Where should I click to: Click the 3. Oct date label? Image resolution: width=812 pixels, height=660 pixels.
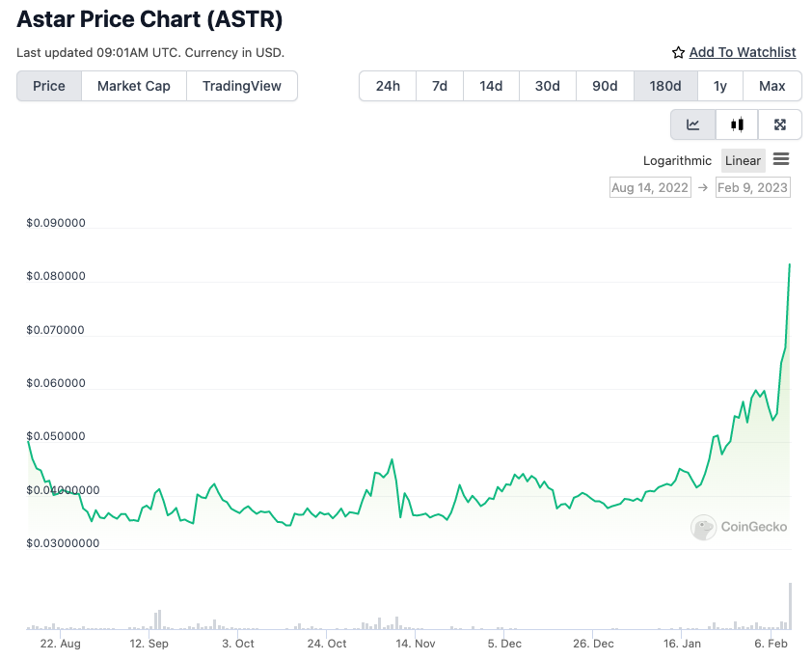(238, 644)
